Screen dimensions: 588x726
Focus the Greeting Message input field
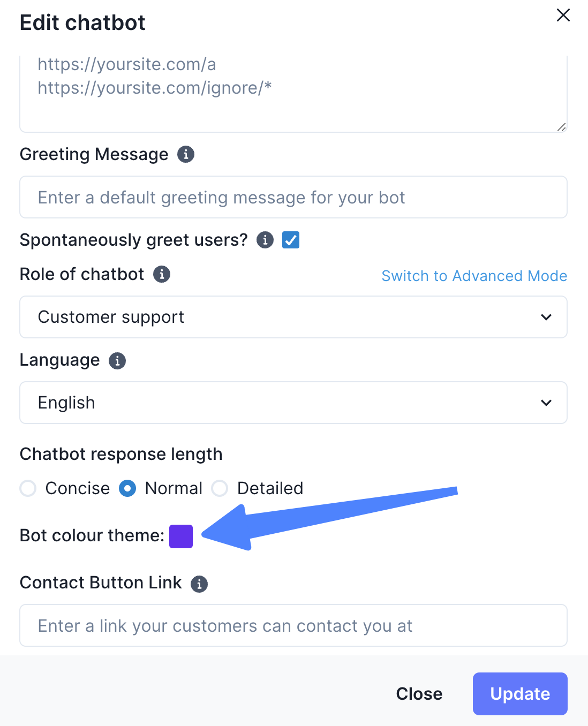293,197
